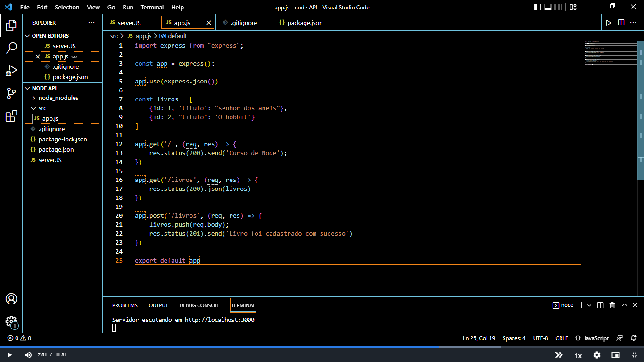Maximize the panel size chevron

(x=625, y=305)
